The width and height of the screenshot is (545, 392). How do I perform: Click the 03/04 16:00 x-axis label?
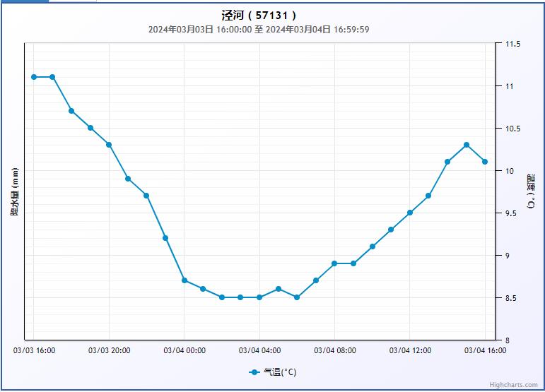click(x=485, y=350)
